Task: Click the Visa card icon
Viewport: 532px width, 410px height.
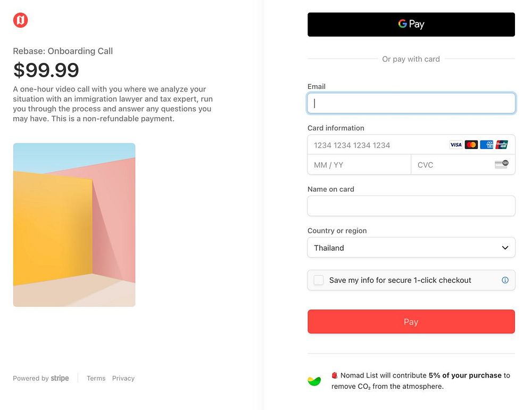Action: (x=456, y=145)
